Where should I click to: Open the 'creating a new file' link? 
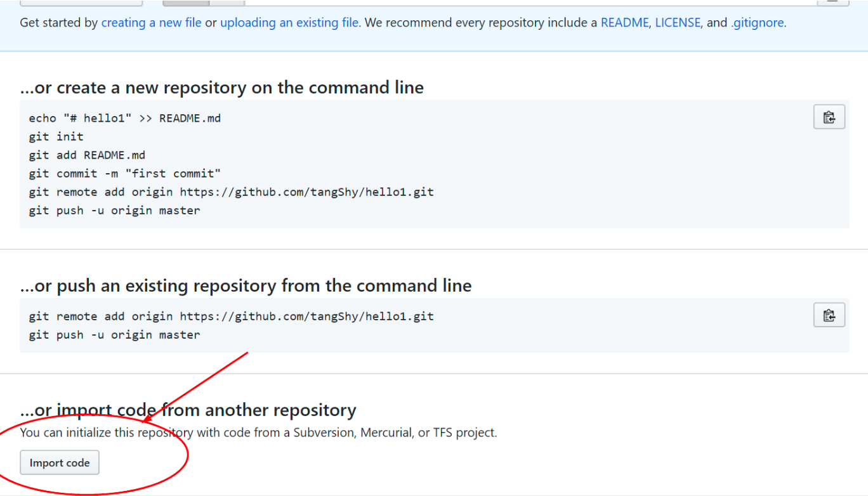click(x=151, y=23)
